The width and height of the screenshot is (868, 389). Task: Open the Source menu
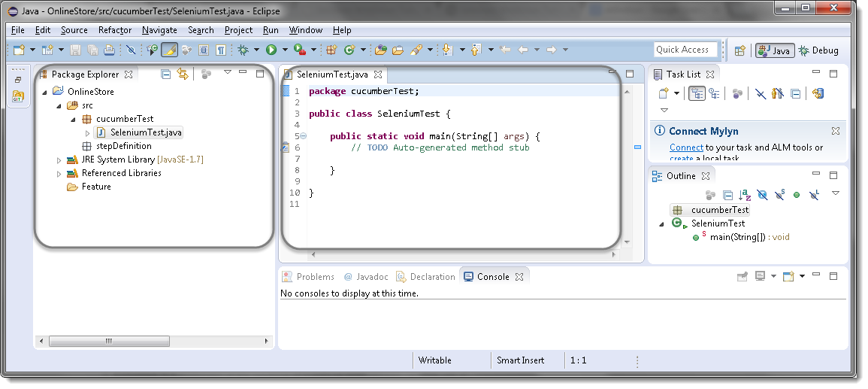point(74,30)
